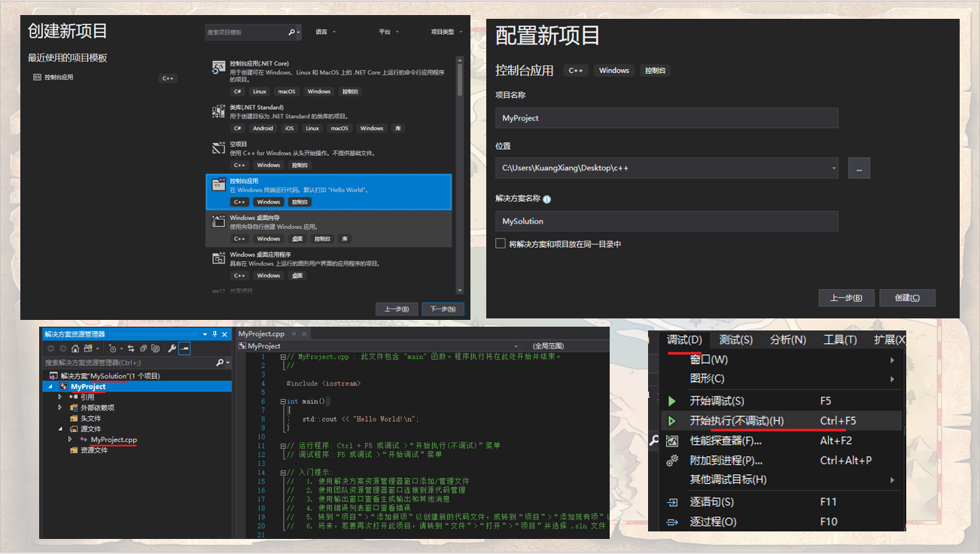Collapse the MyProject node in Solution Explorer
Image resolution: width=980 pixels, height=554 pixels.
tap(51, 387)
